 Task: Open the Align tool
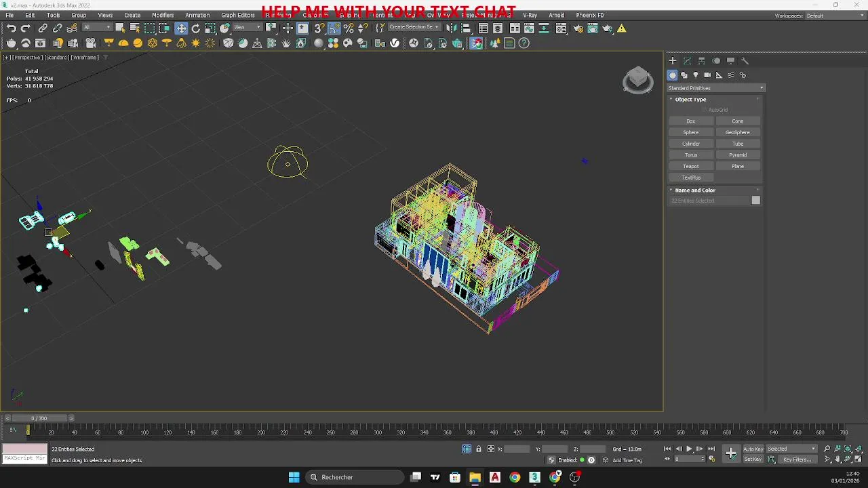click(x=466, y=28)
